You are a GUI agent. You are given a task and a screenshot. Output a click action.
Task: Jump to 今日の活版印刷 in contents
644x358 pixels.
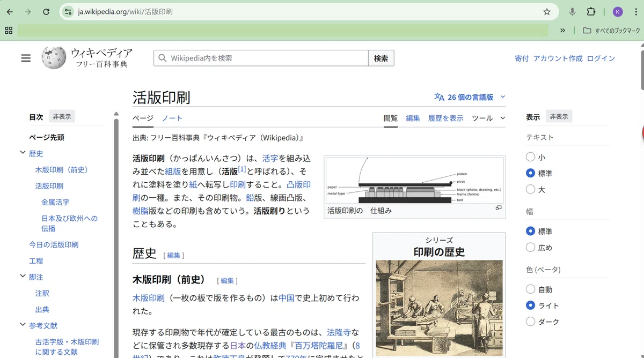54,244
